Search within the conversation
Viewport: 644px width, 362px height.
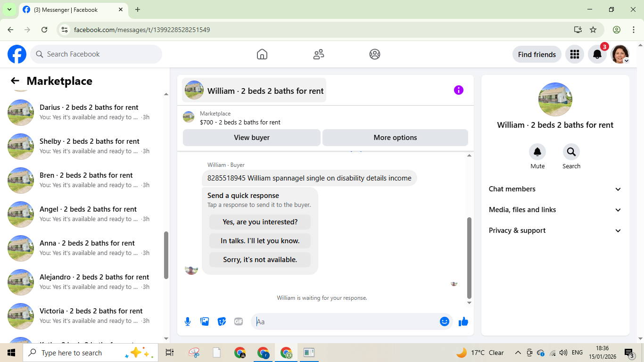click(x=571, y=152)
